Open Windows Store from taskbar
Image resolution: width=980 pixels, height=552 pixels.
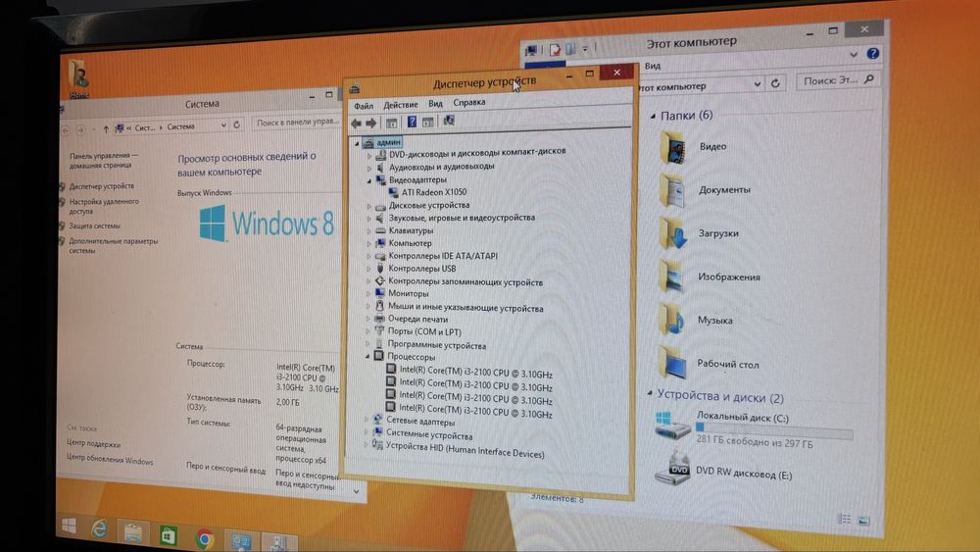click(x=168, y=535)
